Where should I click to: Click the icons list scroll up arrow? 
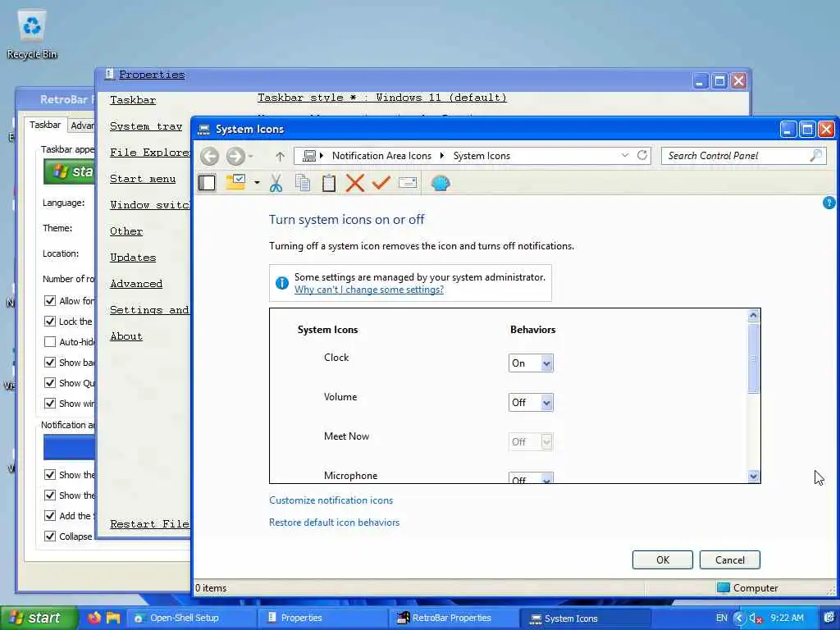pos(753,316)
